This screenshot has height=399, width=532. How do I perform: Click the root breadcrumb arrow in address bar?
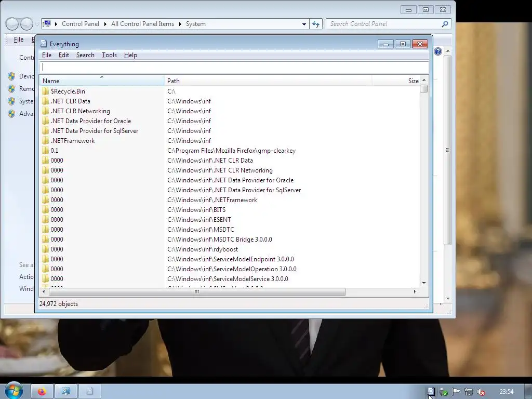tap(56, 24)
